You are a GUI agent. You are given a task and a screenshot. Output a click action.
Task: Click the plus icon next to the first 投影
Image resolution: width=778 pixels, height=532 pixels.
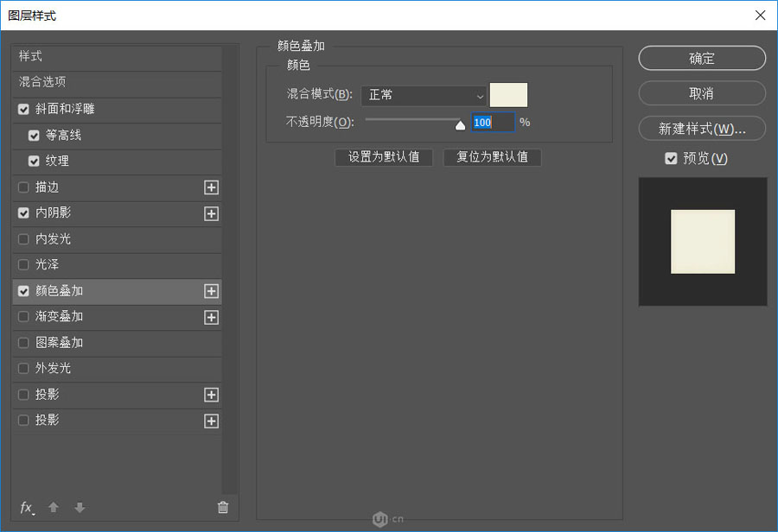coord(211,395)
